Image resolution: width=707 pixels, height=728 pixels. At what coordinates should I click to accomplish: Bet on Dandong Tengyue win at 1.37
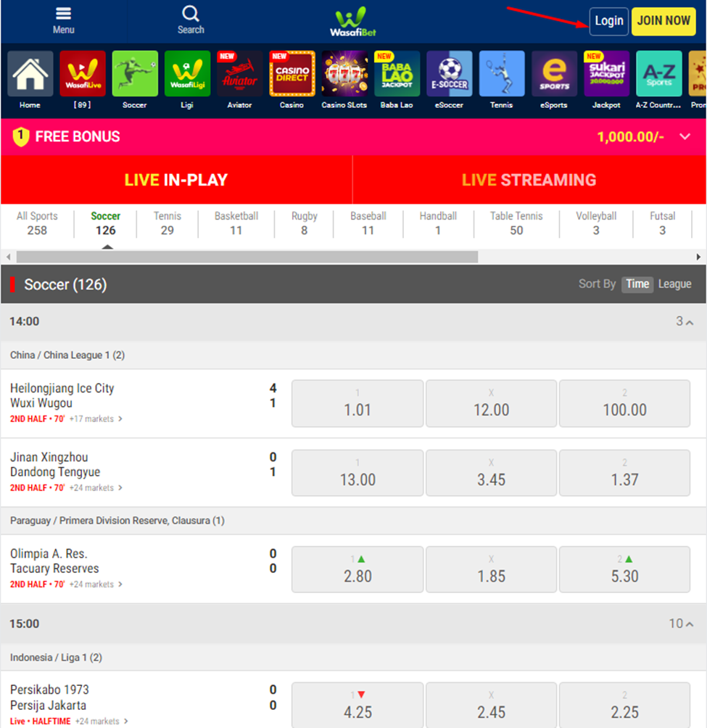pos(625,473)
